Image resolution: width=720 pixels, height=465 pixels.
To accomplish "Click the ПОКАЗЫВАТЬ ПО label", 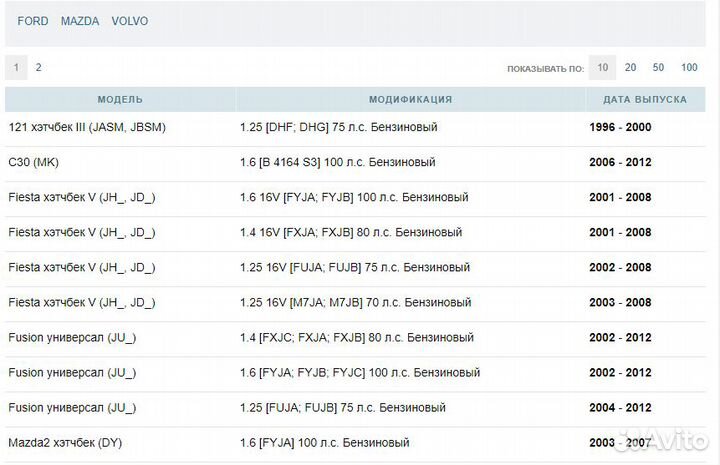I will (x=546, y=69).
